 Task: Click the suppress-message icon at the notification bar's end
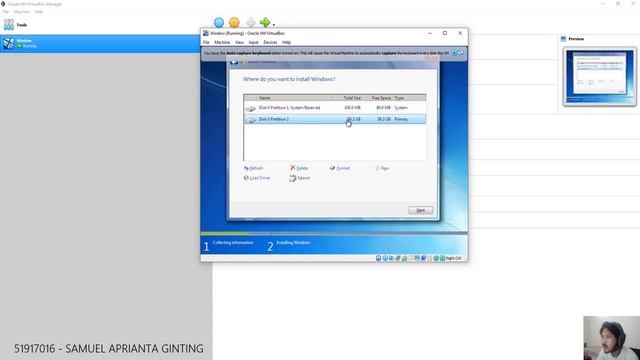click(x=461, y=53)
